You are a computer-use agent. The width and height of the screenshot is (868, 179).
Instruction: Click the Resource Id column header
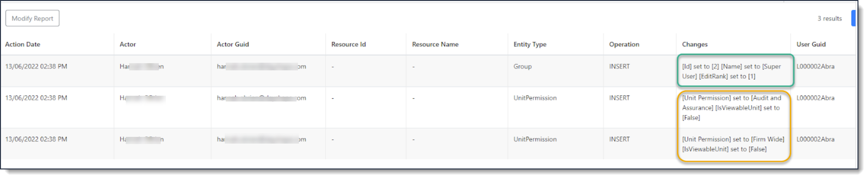(349, 44)
